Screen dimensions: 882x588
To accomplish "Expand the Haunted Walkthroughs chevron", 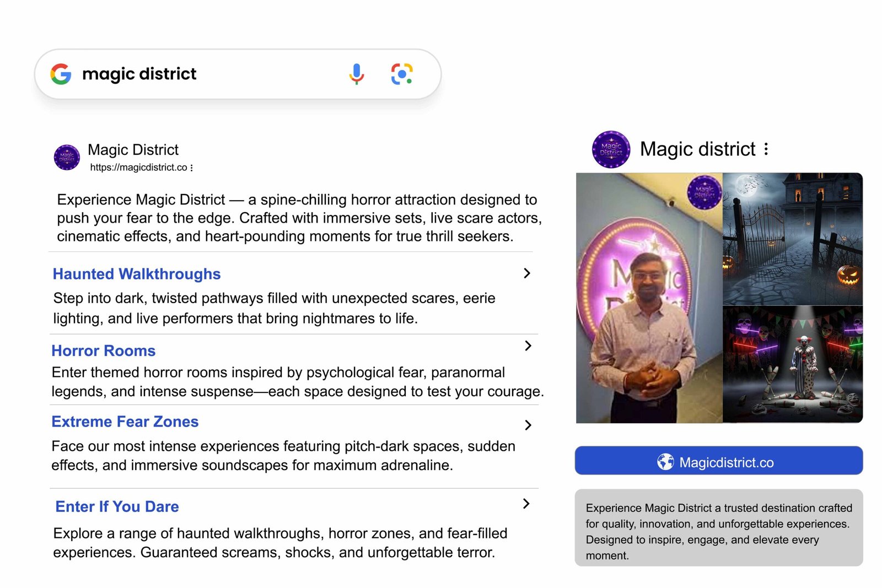I will click(527, 273).
